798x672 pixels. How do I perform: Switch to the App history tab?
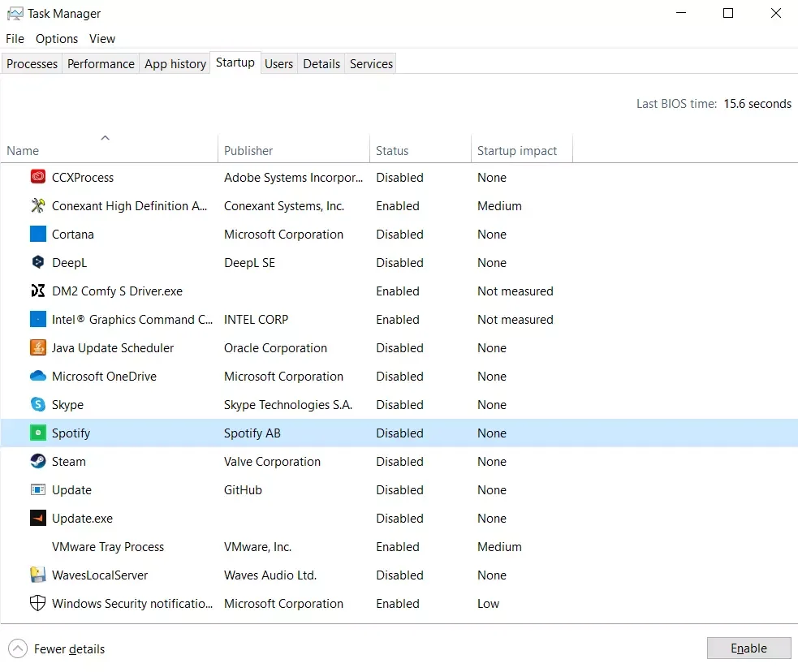pos(175,63)
